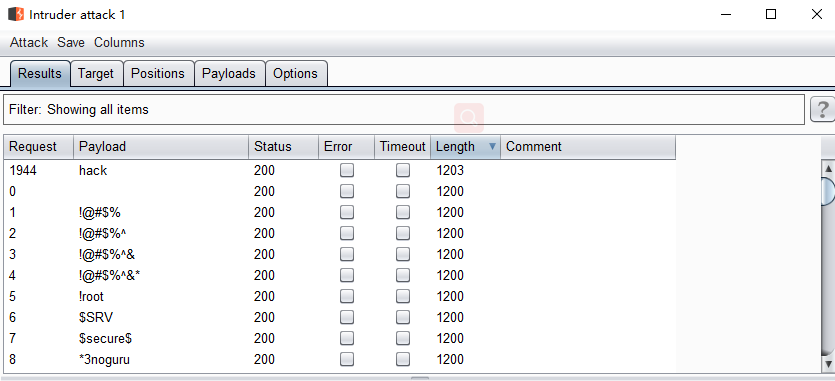The height and width of the screenshot is (381, 835).
Task: Toggle Error checkbox for hack row
Action: click(x=347, y=170)
